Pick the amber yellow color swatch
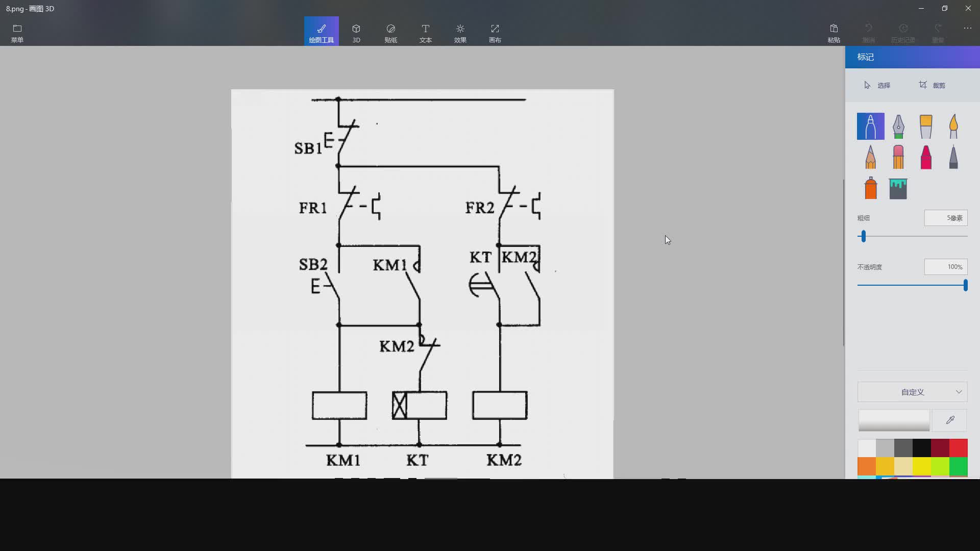Screen dimensions: 980x551 click(x=885, y=466)
